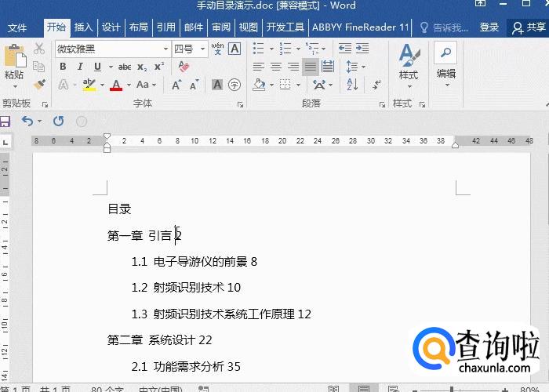
Task: Click the ruler tab selector L
Action: pyautogui.click(x=5, y=142)
